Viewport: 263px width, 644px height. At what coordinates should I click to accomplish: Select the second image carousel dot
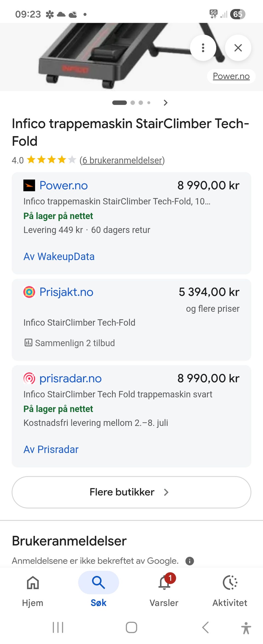pyautogui.click(x=133, y=103)
